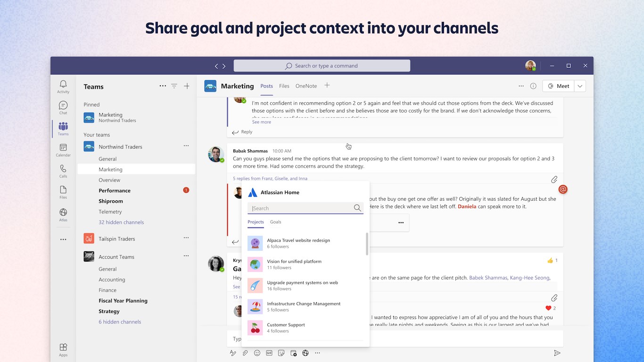Open the emoji picker in compose bar
This screenshot has height=362, width=644.
[x=257, y=353]
